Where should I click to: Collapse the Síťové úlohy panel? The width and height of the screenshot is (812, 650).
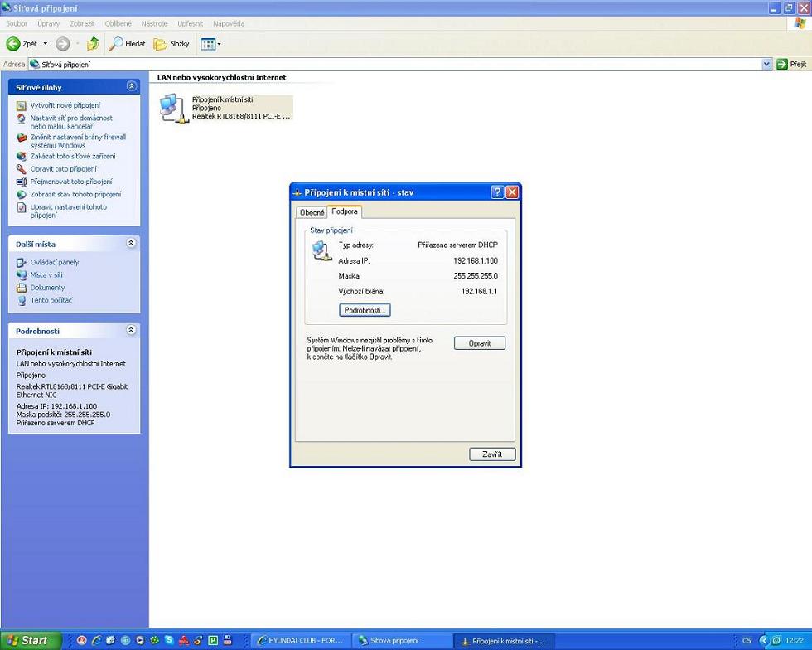point(132,86)
